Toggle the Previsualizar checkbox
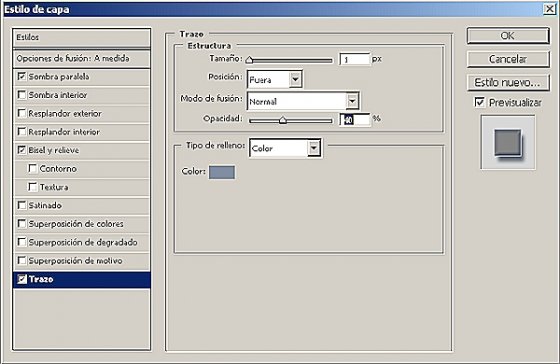The image size is (560, 364). (x=479, y=102)
